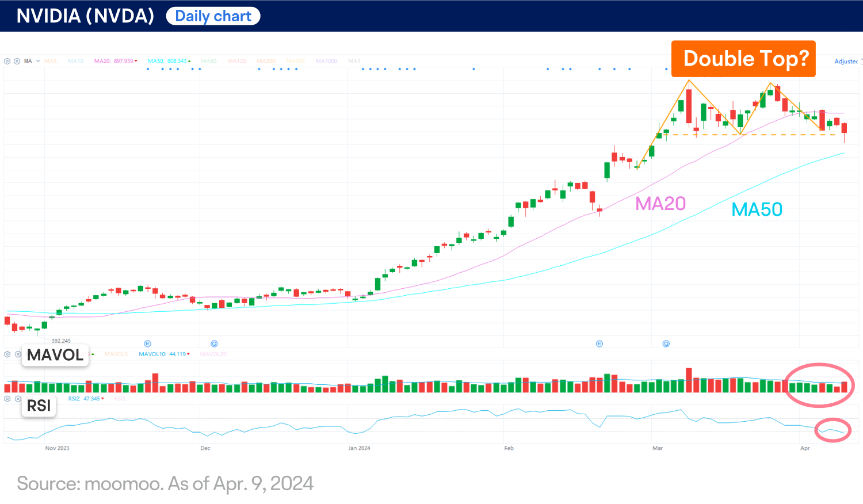Click the Q marker near December
Viewport: 863px width, 504px height.
pyautogui.click(x=214, y=343)
